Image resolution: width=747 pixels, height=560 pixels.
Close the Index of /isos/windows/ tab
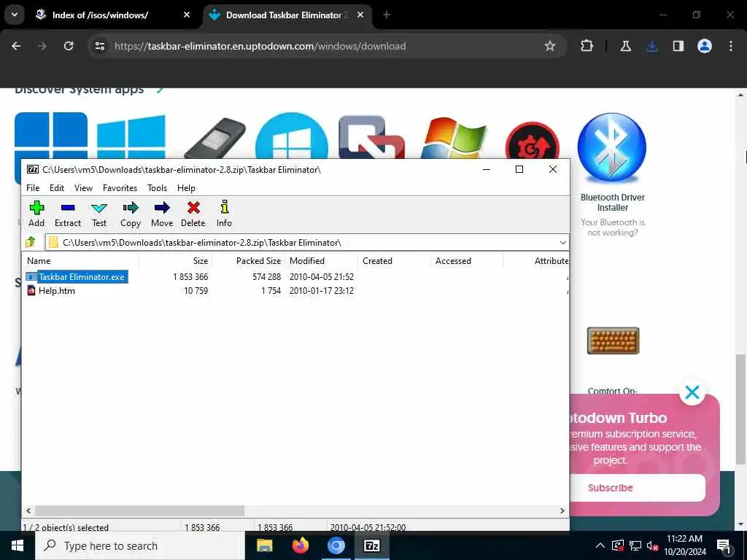(x=187, y=15)
